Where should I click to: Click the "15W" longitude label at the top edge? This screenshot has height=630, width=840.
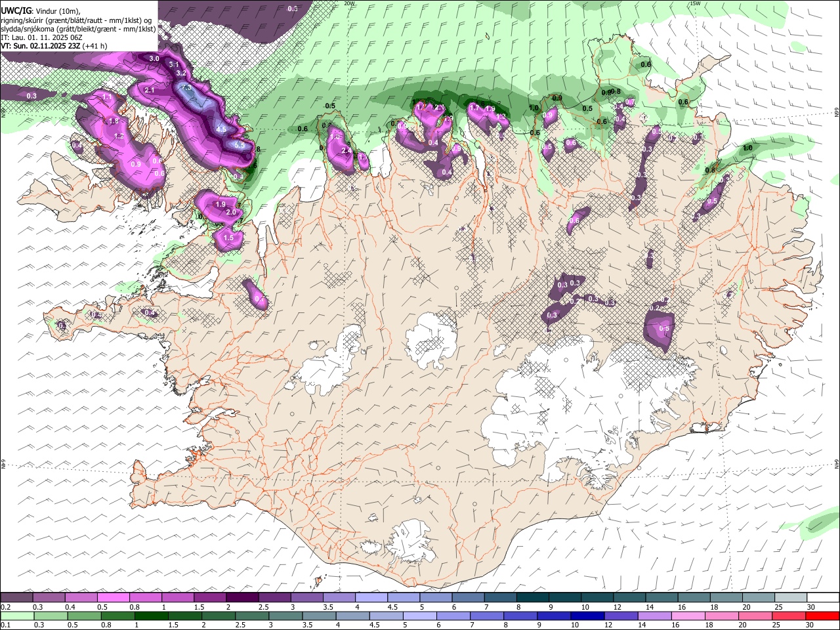695,3
